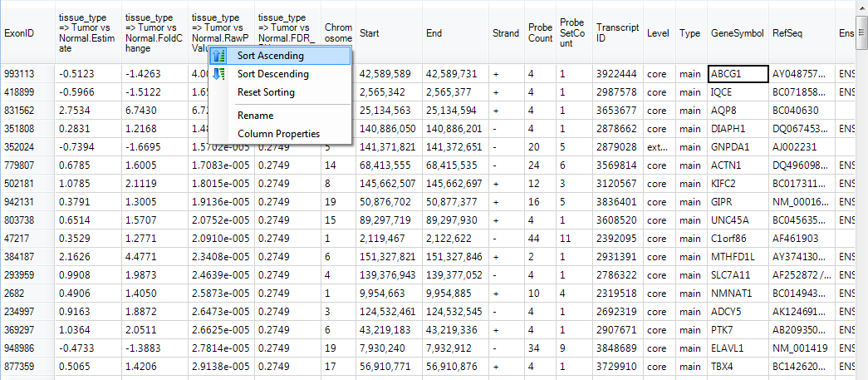Click the vertical scrollbar thumb
The image size is (868, 380).
[x=861, y=33]
